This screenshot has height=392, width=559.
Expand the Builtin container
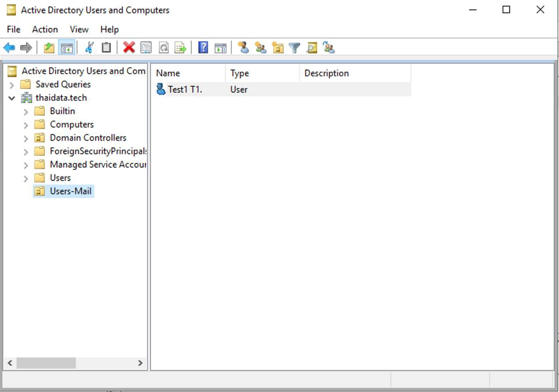(26, 112)
